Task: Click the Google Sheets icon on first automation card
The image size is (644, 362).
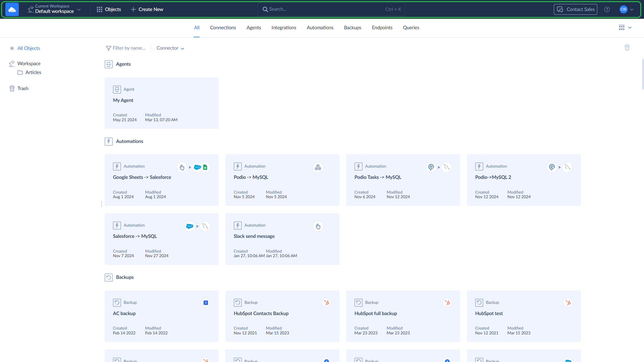Action: click(205, 167)
